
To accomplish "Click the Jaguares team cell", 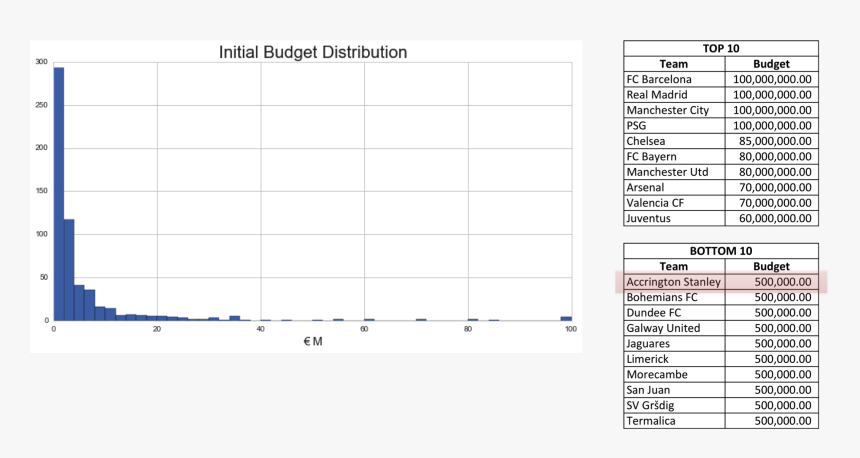I will tap(674, 343).
